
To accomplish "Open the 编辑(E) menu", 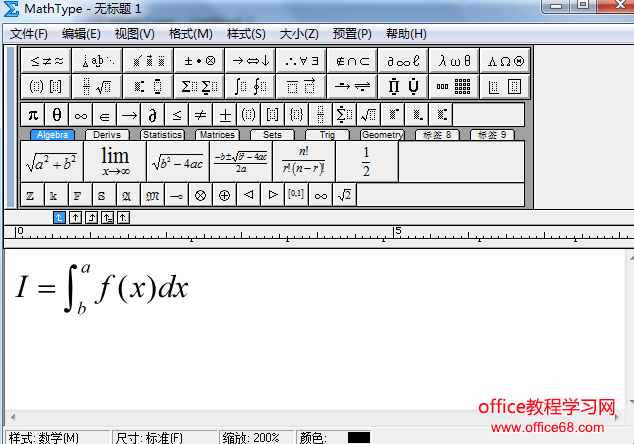I will 81,34.
